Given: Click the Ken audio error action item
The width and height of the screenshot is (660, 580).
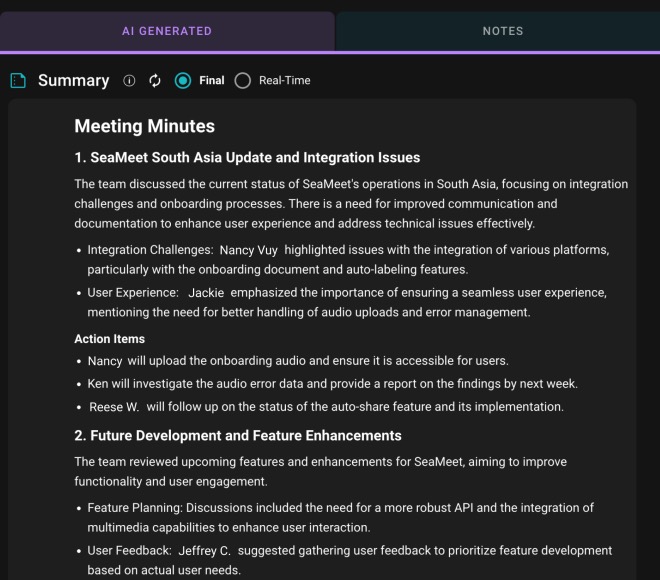Looking at the screenshot, I should point(332,384).
